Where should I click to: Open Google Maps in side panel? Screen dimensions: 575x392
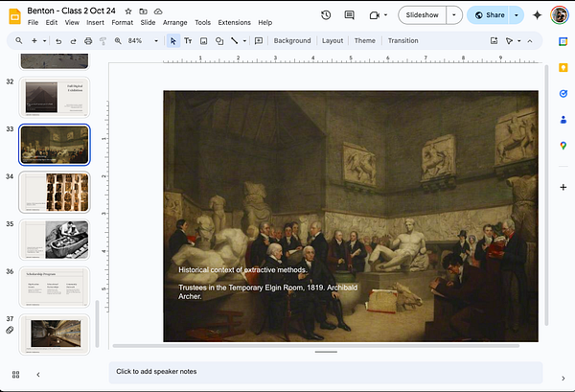pyautogui.click(x=563, y=146)
